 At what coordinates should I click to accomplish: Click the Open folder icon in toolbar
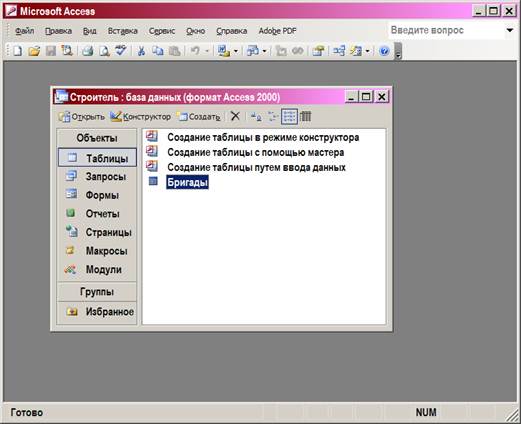(34, 51)
